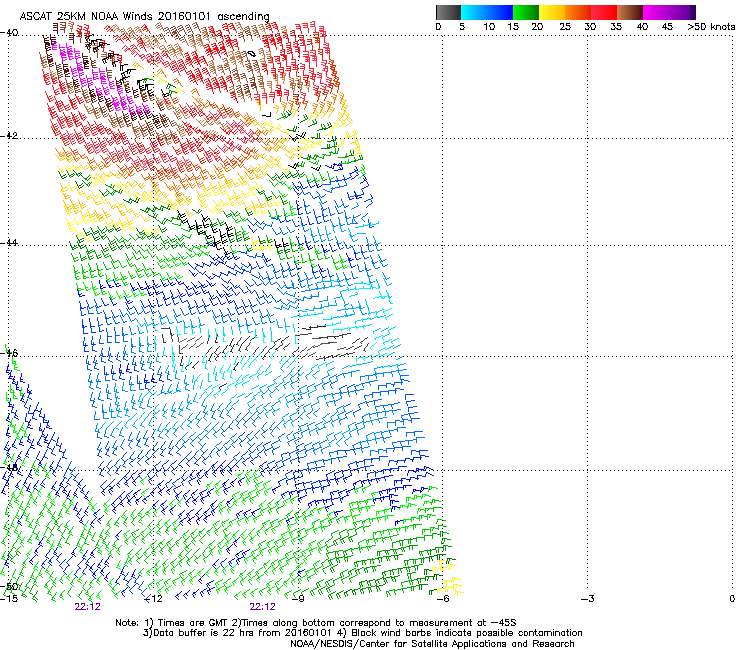The width and height of the screenshot is (740, 650).
Task: Click the -42 latitude axis label
Action: pyautogui.click(x=9, y=135)
